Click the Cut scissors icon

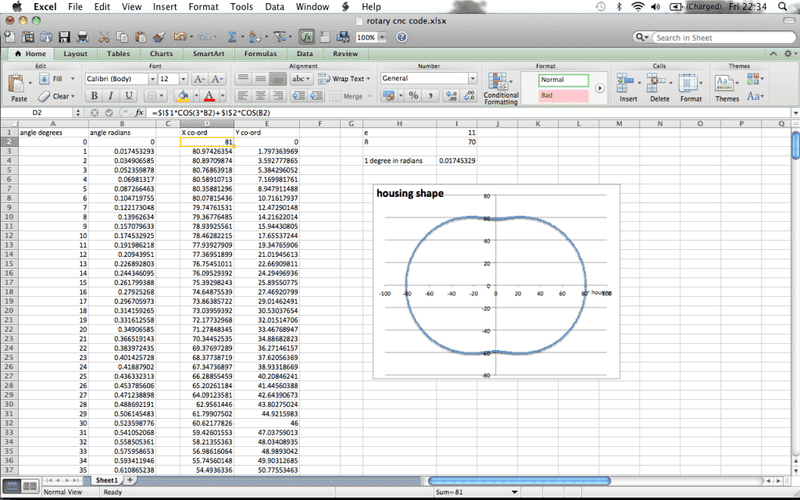click(x=105, y=37)
